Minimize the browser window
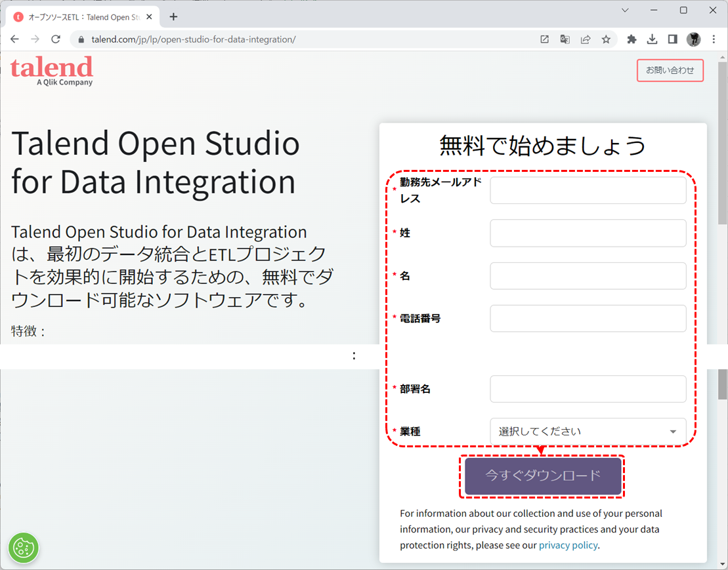Screen dimensions: 728x570 click(x=654, y=10)
